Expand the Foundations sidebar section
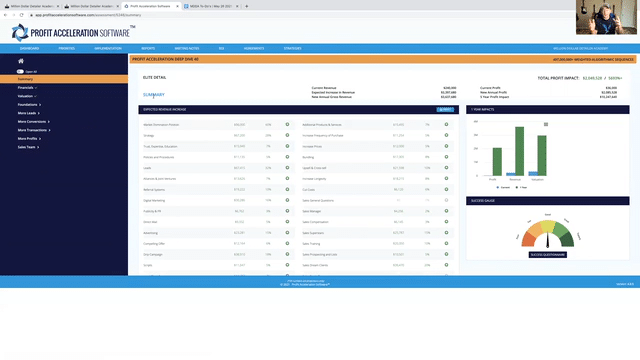Viewport: 640px width, 360px height. click(x=29, y=105)
